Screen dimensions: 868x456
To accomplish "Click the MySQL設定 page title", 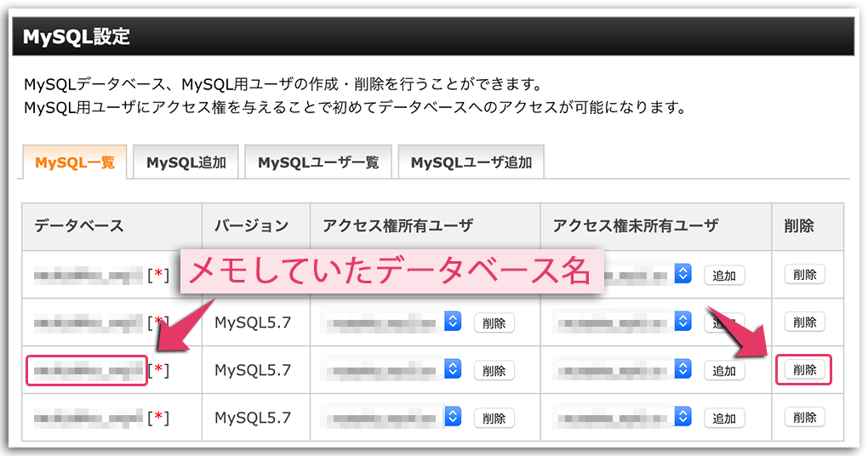I will [77, 37].
